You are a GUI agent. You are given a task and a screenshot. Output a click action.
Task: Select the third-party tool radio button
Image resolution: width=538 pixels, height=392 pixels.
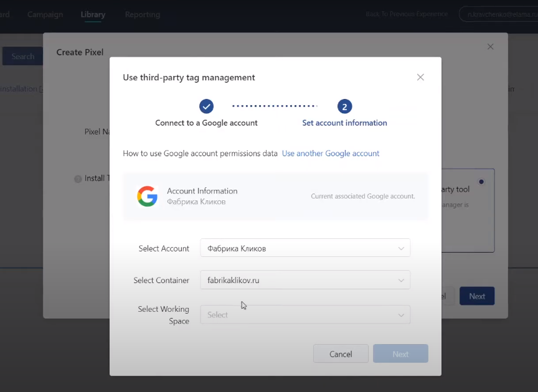pos(481,182)
